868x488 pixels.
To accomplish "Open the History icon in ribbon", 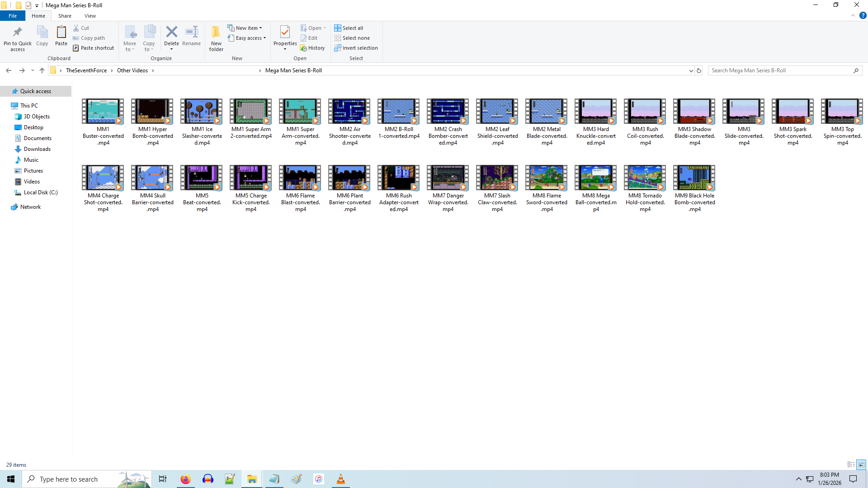I will point(313,48).
